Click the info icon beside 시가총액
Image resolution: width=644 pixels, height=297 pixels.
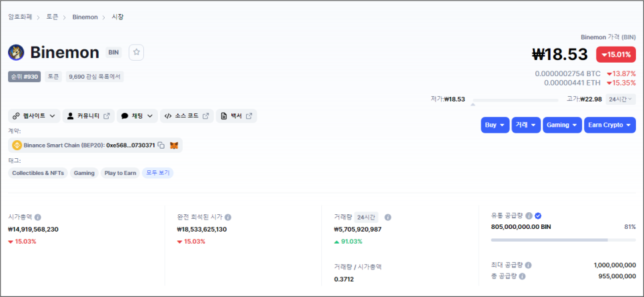point(38,218)
